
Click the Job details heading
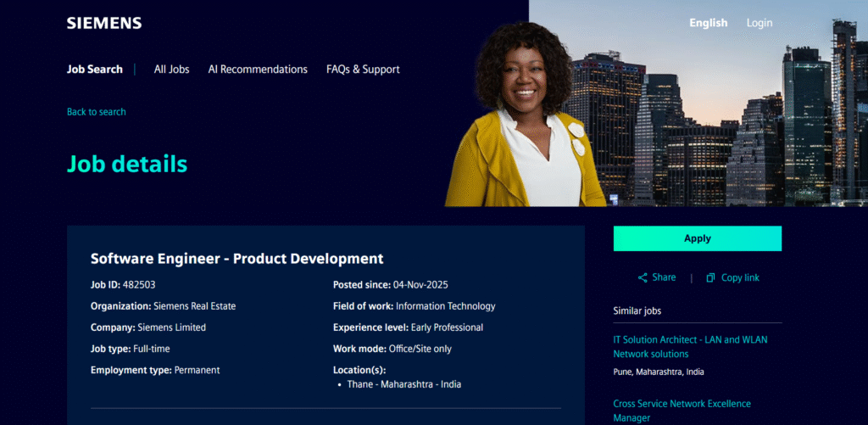pos(127,164)
